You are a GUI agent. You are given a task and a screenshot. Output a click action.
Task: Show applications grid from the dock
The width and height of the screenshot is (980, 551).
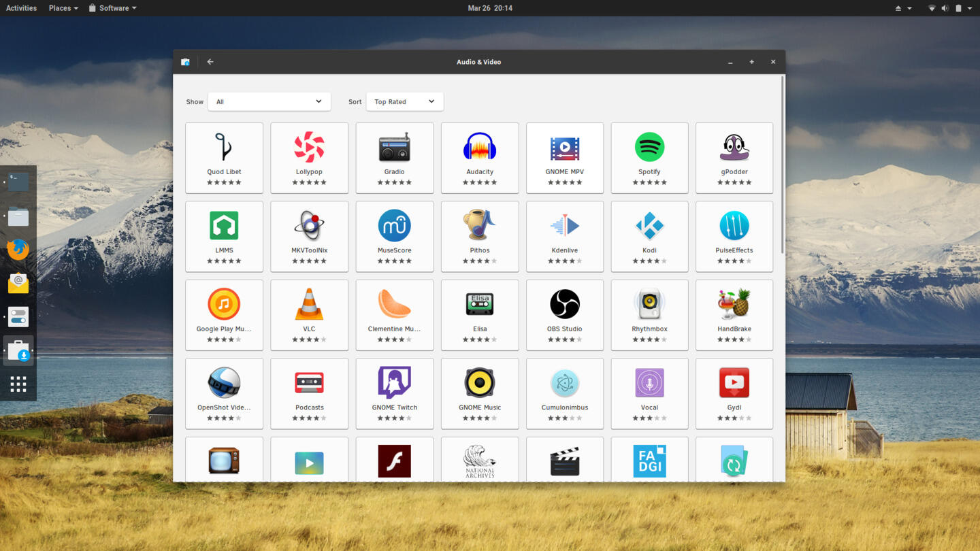point(18,384)
